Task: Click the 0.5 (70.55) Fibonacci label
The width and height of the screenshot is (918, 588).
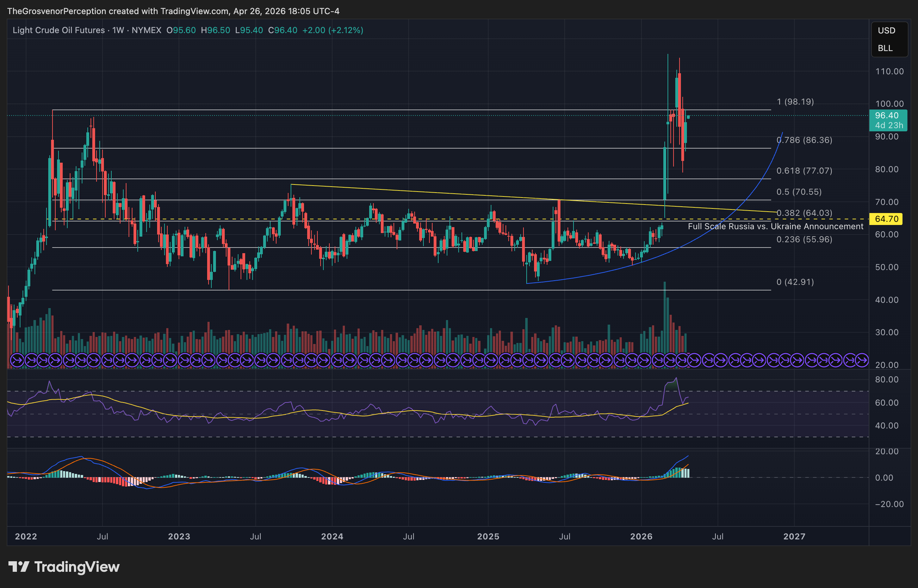Action: coord(799,192)
